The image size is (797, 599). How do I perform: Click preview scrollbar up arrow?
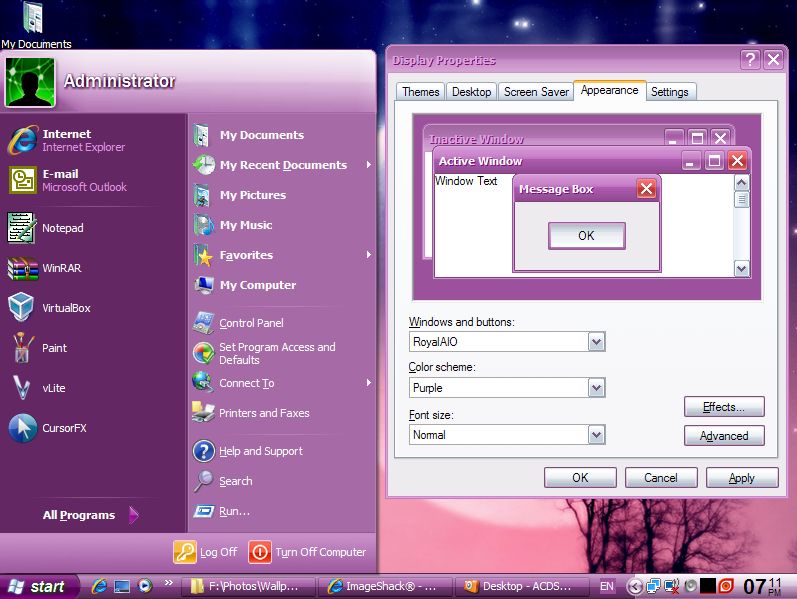[x=742, y=183]
